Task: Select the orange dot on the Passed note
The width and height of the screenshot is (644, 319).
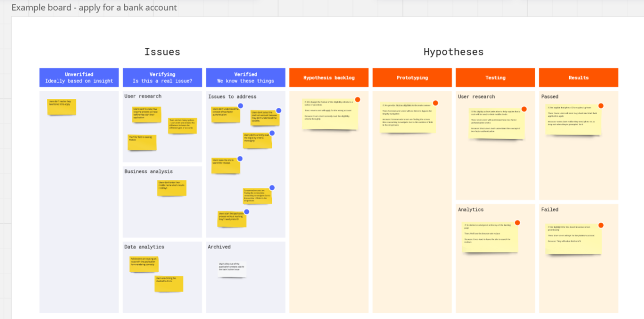Action: pyautogui.click(x=601, y=106)
